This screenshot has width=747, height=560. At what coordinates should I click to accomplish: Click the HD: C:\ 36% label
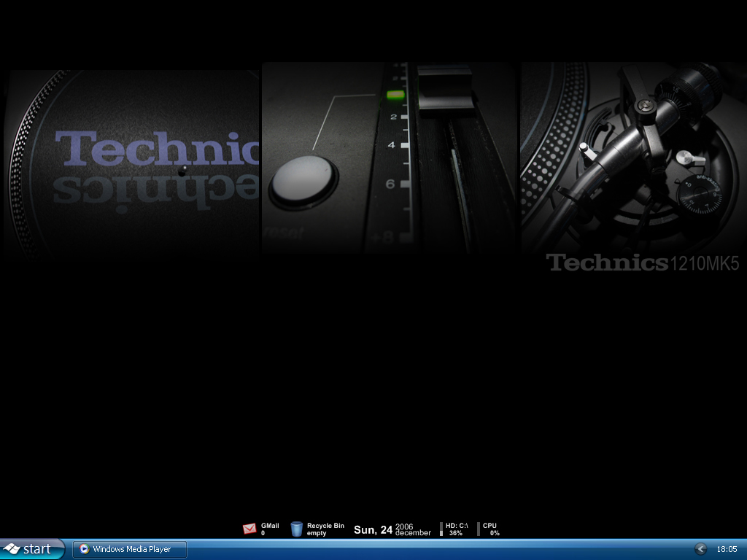click(x=457, y=529)
